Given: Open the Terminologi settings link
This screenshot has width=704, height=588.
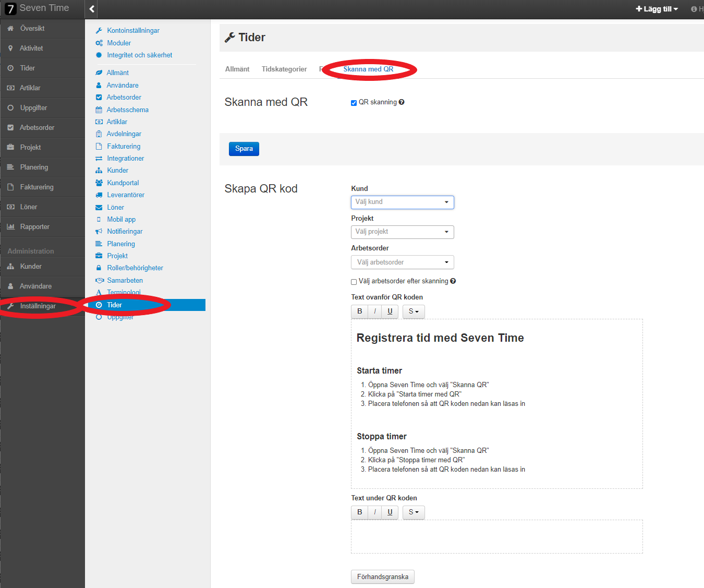Looking at the screenshot, I should click(124, 293).
